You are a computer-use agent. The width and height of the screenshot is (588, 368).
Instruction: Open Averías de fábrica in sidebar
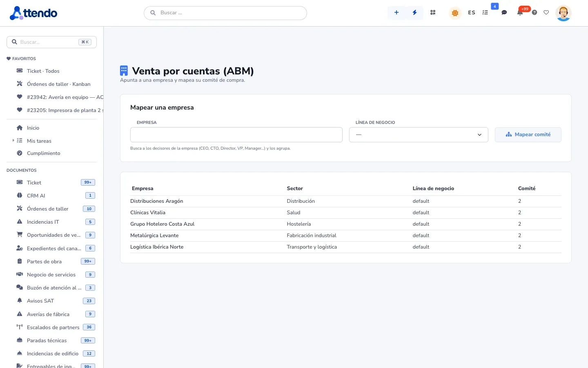click(x=48, y=314)
